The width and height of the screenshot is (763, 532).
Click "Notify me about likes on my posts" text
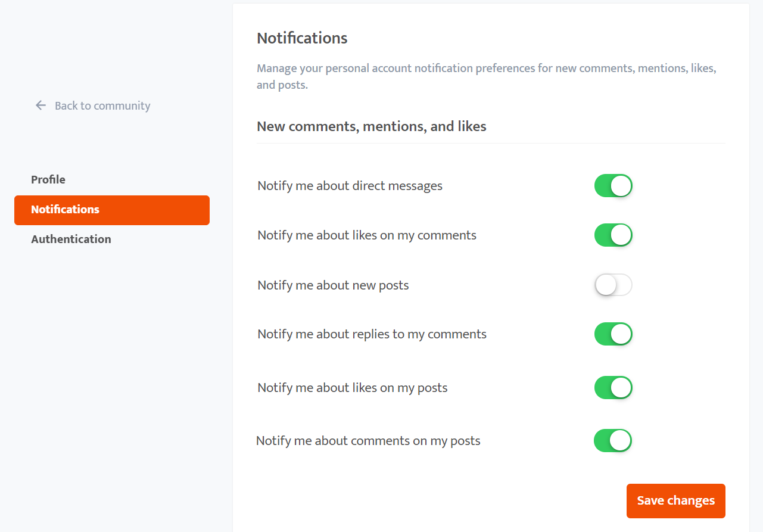click(x=352, y=388)
